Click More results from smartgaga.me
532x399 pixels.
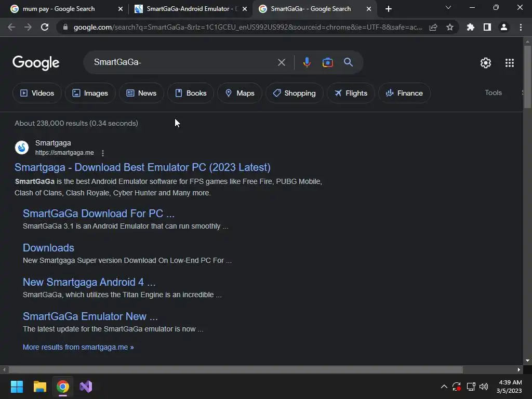click(x=78, y=347)
